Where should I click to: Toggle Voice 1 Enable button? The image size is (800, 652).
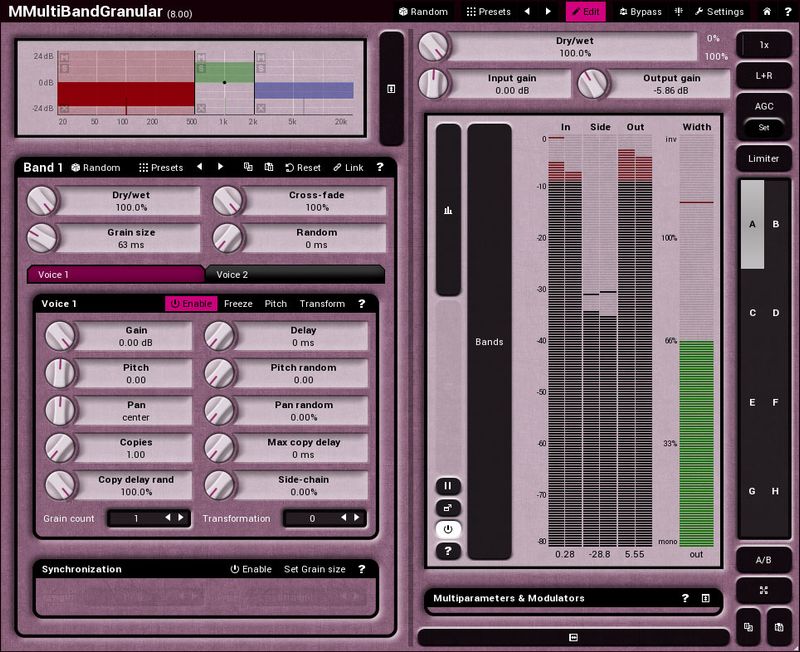(191, 304)
